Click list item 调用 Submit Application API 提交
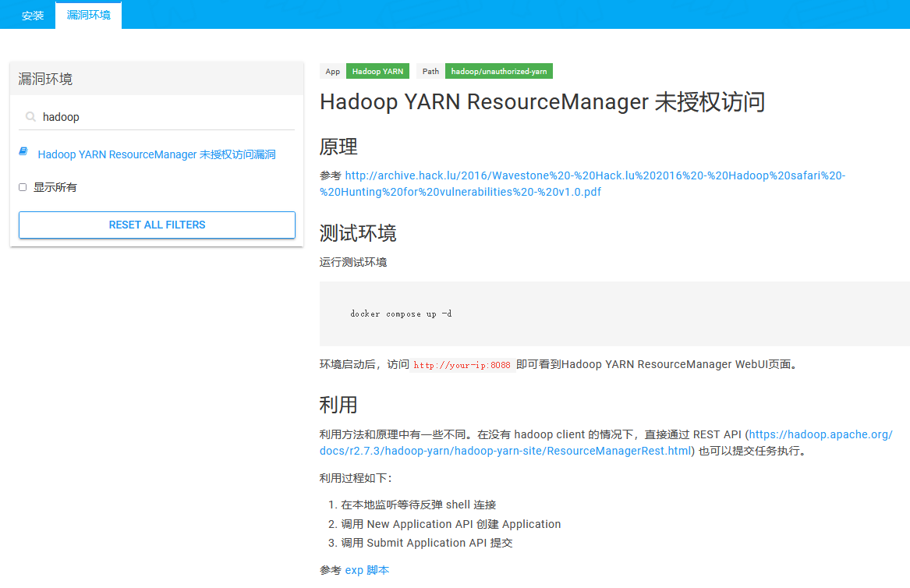Image resolution: width=910 pixels, height=588 pixels. click(x=427, y=543)
